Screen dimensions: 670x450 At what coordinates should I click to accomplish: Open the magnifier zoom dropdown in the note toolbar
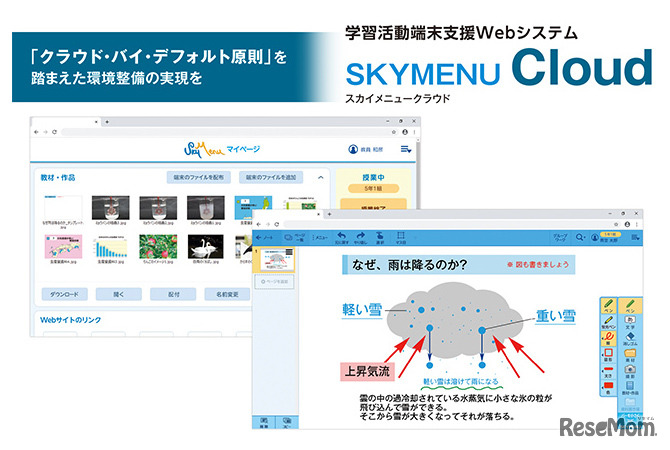coord(580,237)
